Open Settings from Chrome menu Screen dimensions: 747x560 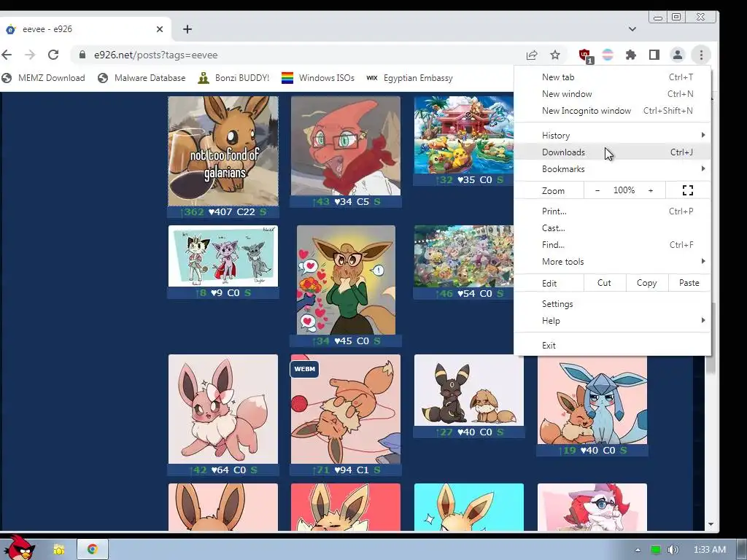click(x=612, y=304)
